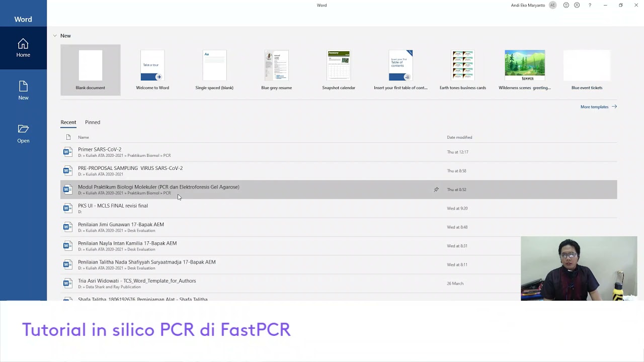The height and width of the screenshot is (362, 644).
Task: Go to the Open files section
Action: click(x=23, y=134)
